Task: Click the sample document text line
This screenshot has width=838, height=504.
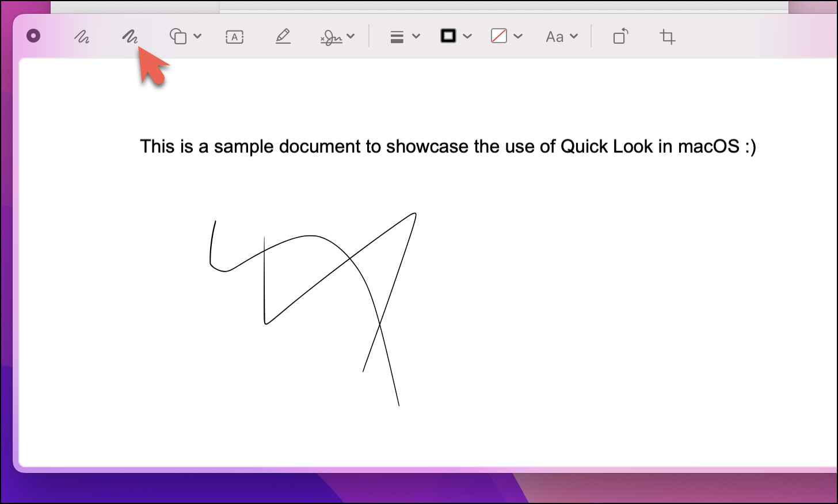Action: 448,146
